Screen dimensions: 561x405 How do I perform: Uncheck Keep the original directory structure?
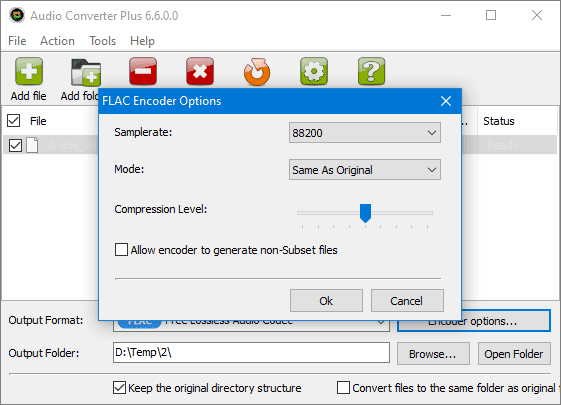[119, 387]
